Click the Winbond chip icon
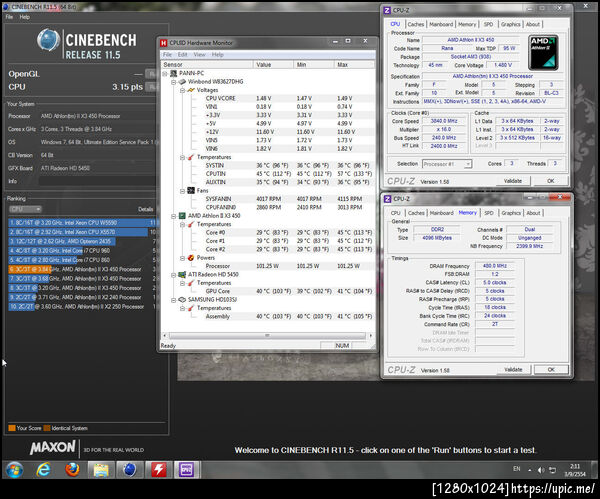Screen dimensions: 600x499 click(182, 82)
